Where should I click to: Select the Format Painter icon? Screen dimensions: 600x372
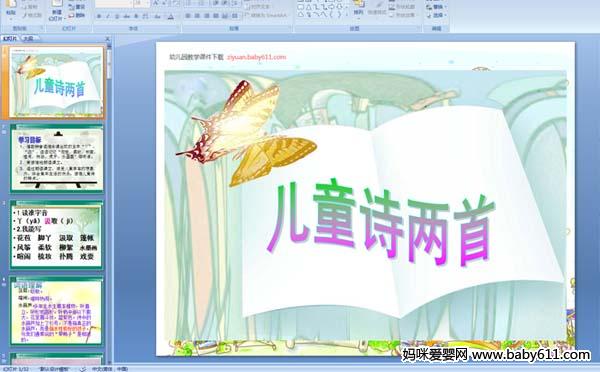click(x=32, y=15)
